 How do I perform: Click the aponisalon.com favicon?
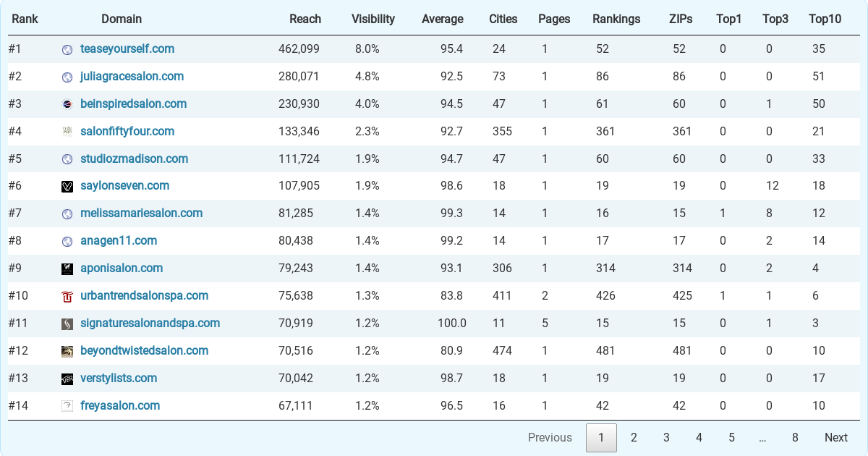click(67, 269)
